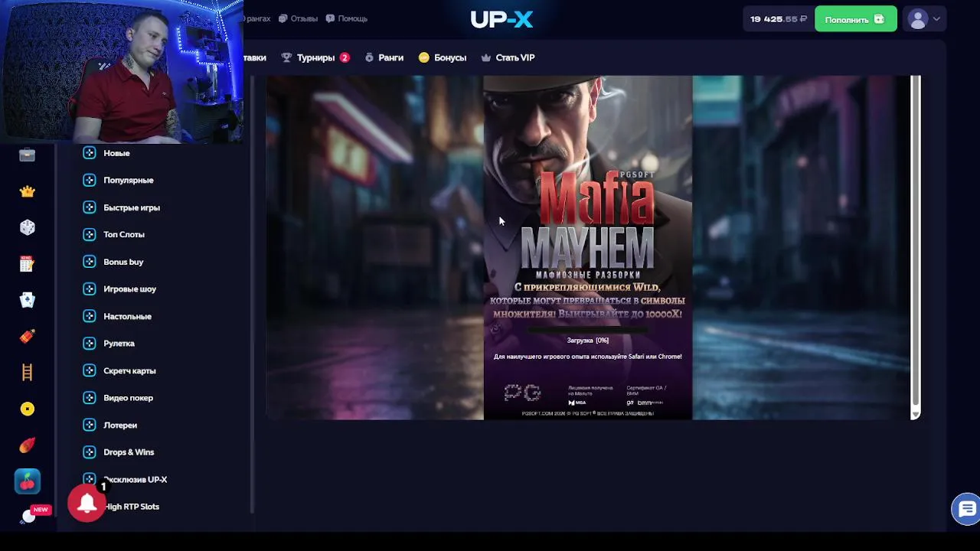
Task: Select the Игровые шоу category
Action: pos(129,289)
